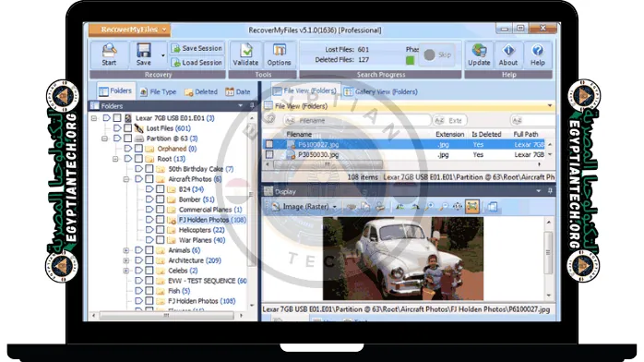This screenshot has width=644, height=362.
Task: Collapse the Partition @ 63 node
Action: pyautogui.click(x=105, y=139)
